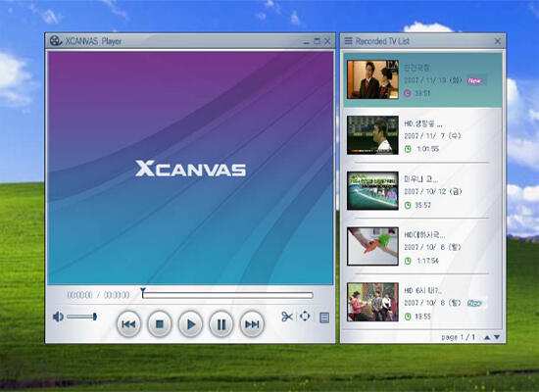Click the XCANVAS Player title text
Screen dimensions: 539x392
(93, 41)
